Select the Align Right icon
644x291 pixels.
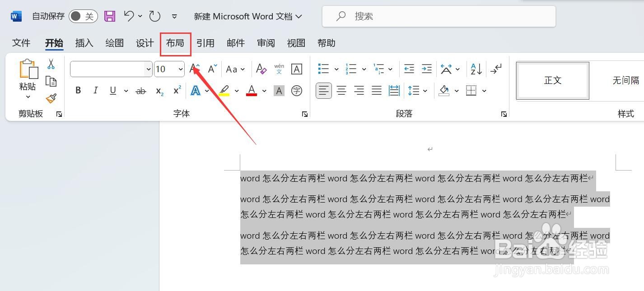click(359, 90)
